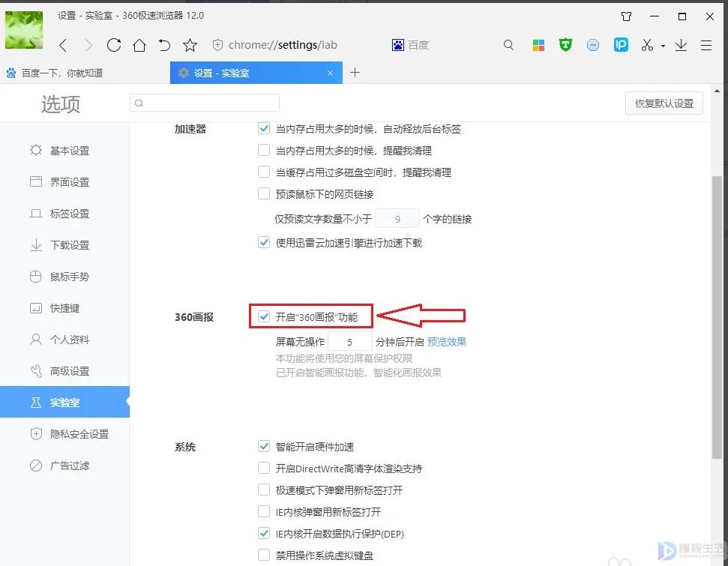Click the idle minutes field showing 5
728x566 pixels.
(x=349, y=342)
